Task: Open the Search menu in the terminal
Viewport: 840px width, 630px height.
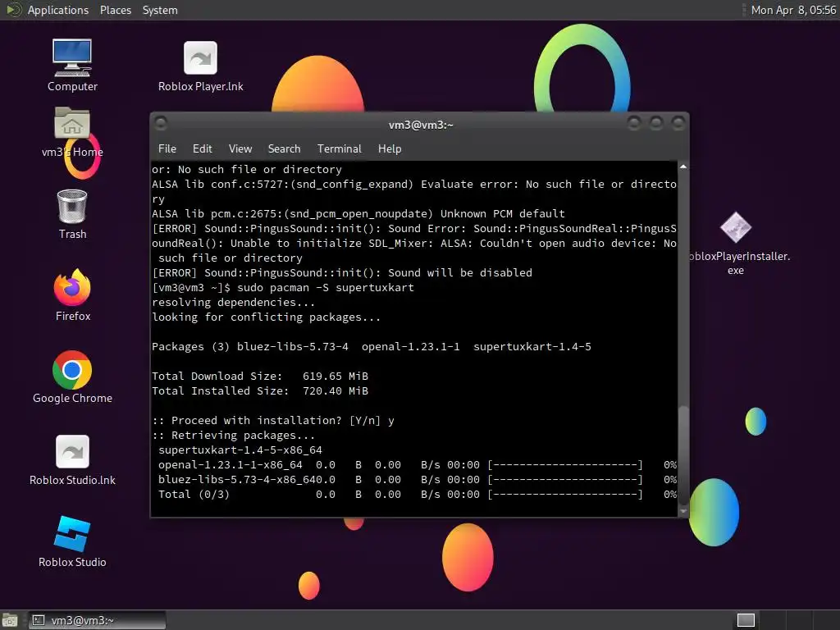Action: (x=284, y=149)
